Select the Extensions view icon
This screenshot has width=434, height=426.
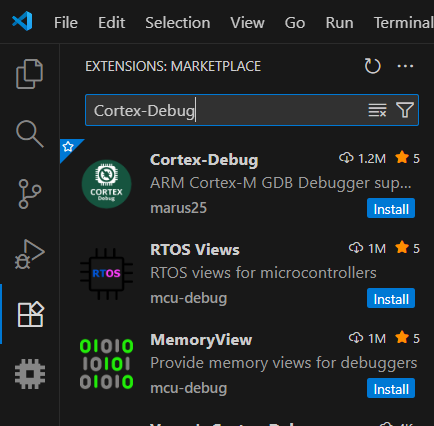(x=30, y=314)
